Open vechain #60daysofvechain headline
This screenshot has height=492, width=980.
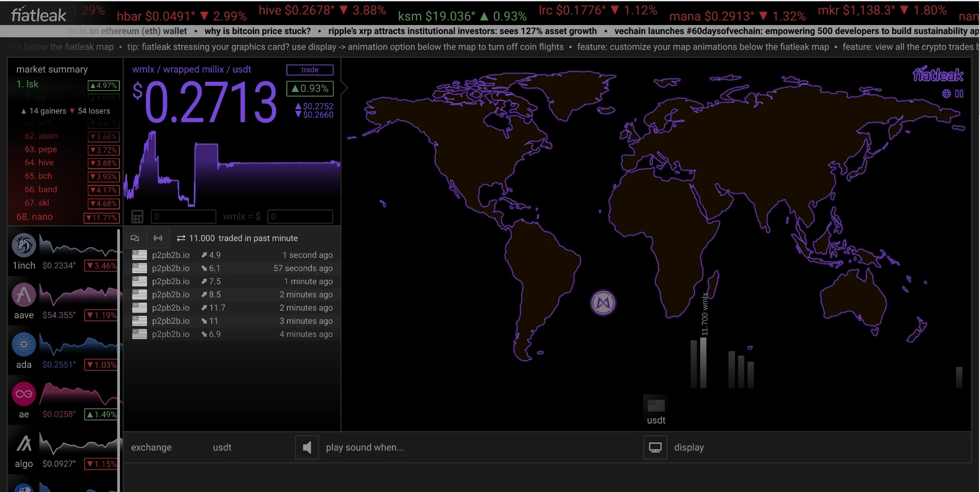[797, 31]
